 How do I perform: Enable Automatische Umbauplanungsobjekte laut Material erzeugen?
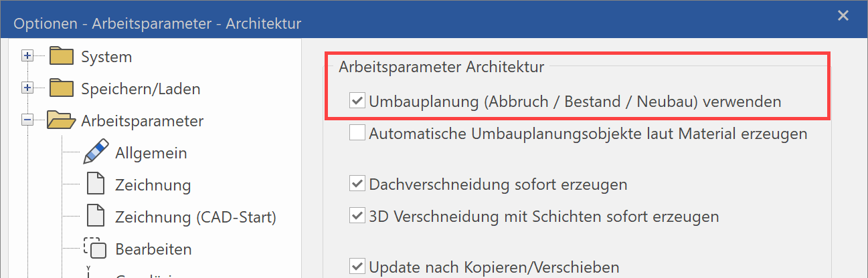357,133
